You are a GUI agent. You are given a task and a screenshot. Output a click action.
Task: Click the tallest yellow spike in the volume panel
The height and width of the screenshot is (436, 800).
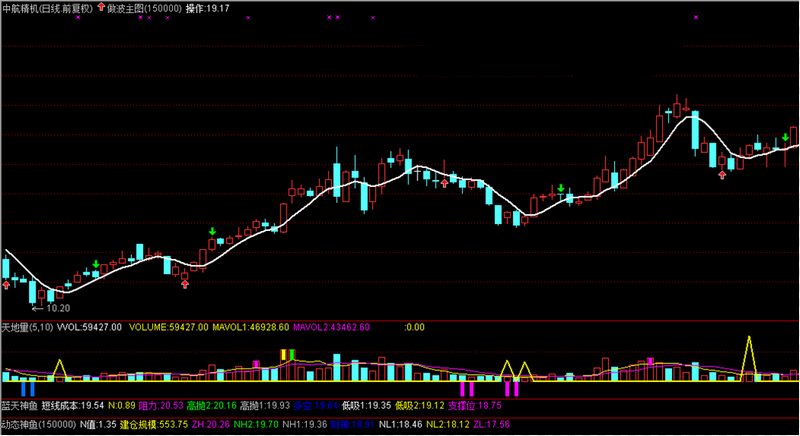(x=749, y=358)
